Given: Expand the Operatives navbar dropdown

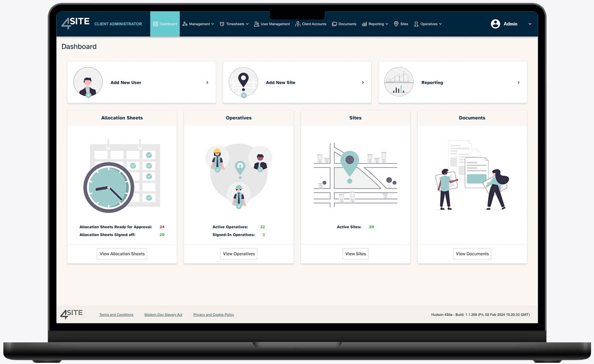Looking at the screenshot, I should coord(428,24).
